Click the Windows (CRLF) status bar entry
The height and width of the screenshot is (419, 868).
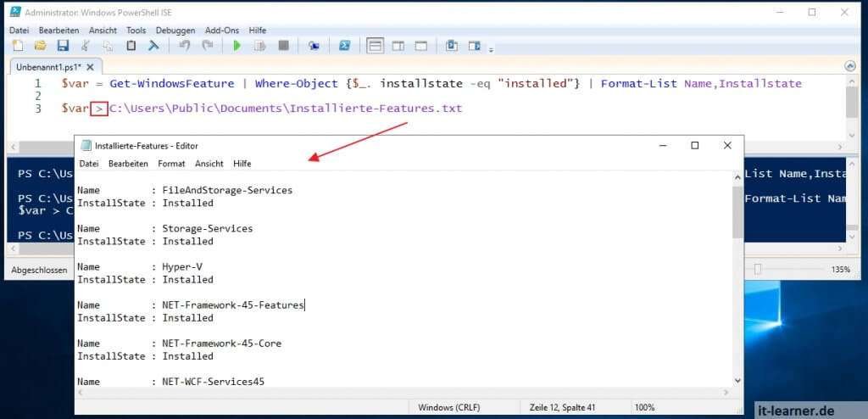(x=449, y=407)
